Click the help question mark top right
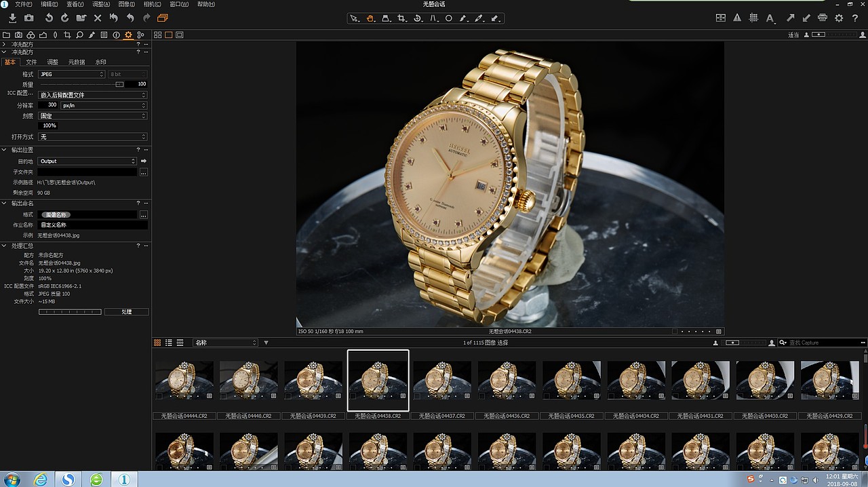Screen dimensions: 868x487 click(855, 18)
